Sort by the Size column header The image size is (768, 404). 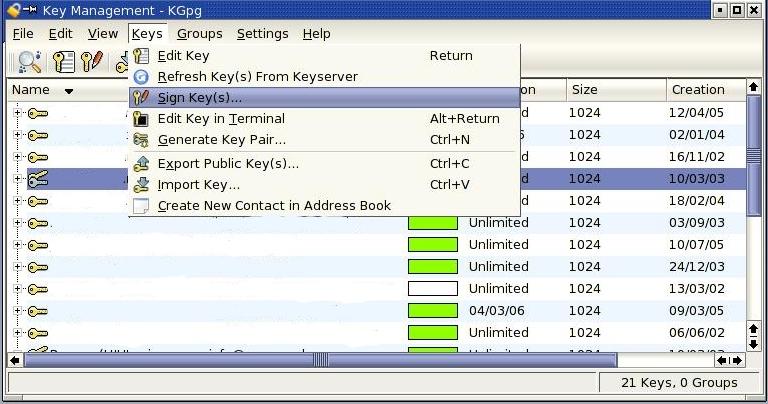pyautogui.click(x=616, y=90)
